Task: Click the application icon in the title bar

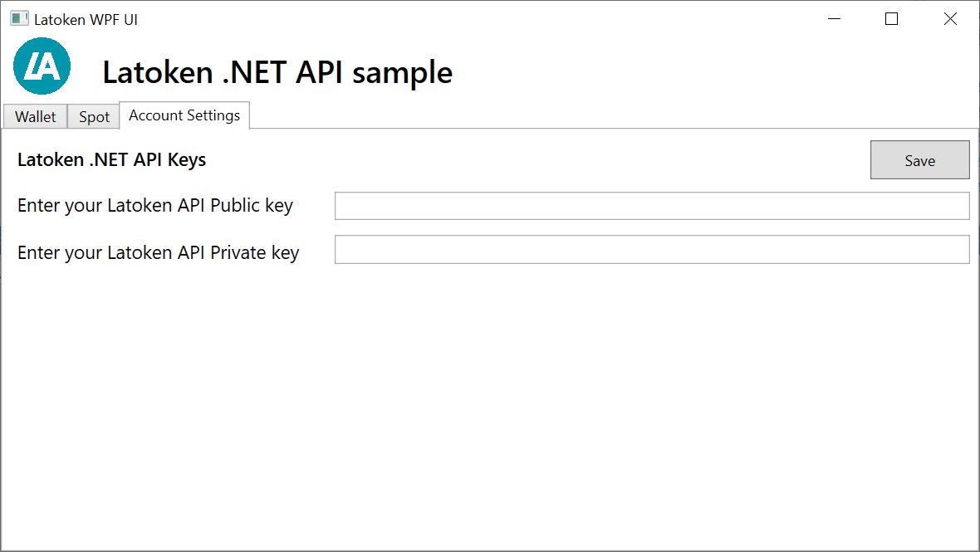Action: click(18, 17)
